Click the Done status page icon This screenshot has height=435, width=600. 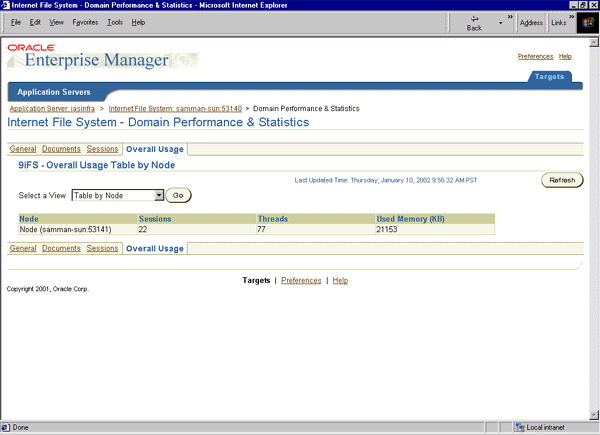click(x=6, y=427)
